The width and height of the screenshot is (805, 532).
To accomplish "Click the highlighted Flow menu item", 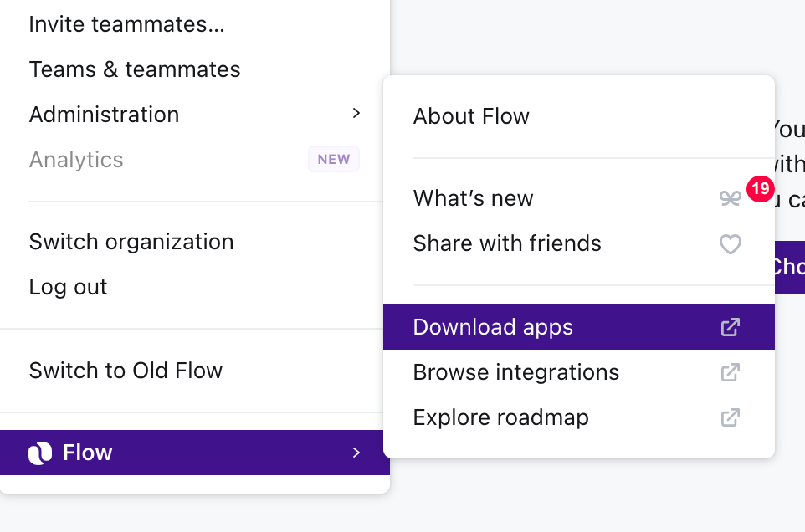I will coord(195,453).
